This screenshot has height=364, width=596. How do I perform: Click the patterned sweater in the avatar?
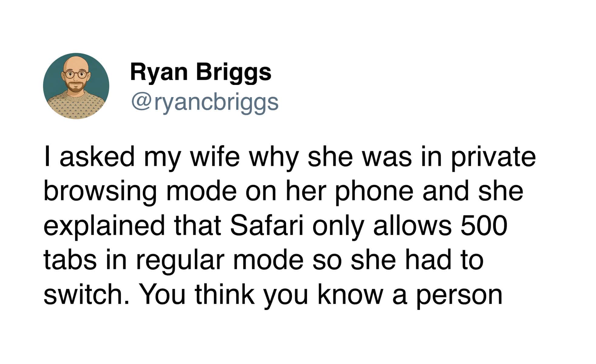pos(76,105)
